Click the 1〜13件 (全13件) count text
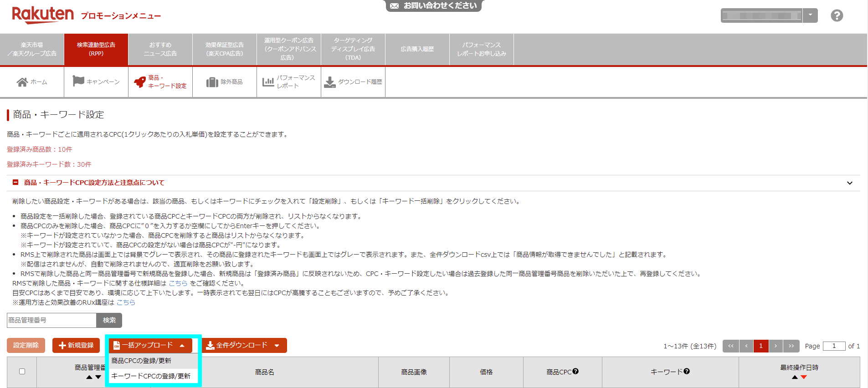 [x=690, y=346]
